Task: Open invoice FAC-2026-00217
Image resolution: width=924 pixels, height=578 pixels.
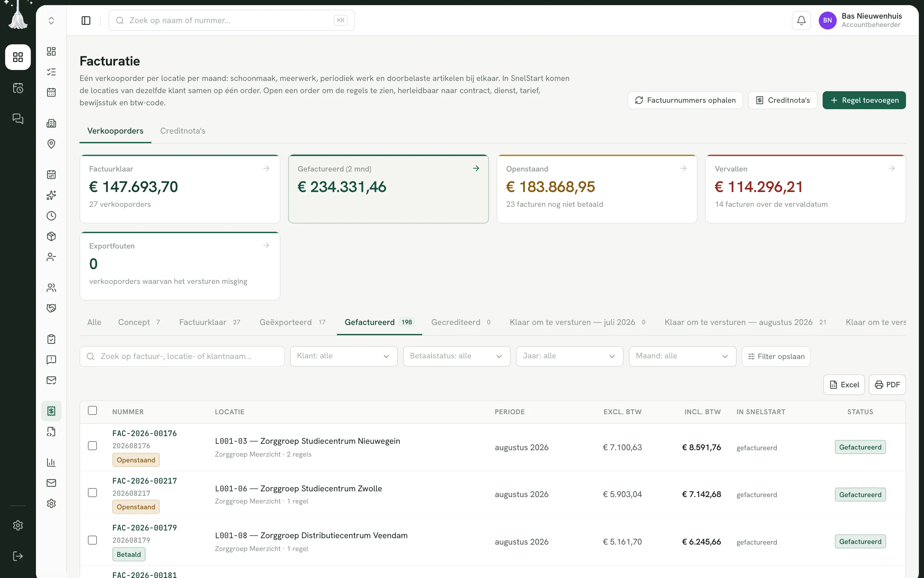Action: point(145,481)
